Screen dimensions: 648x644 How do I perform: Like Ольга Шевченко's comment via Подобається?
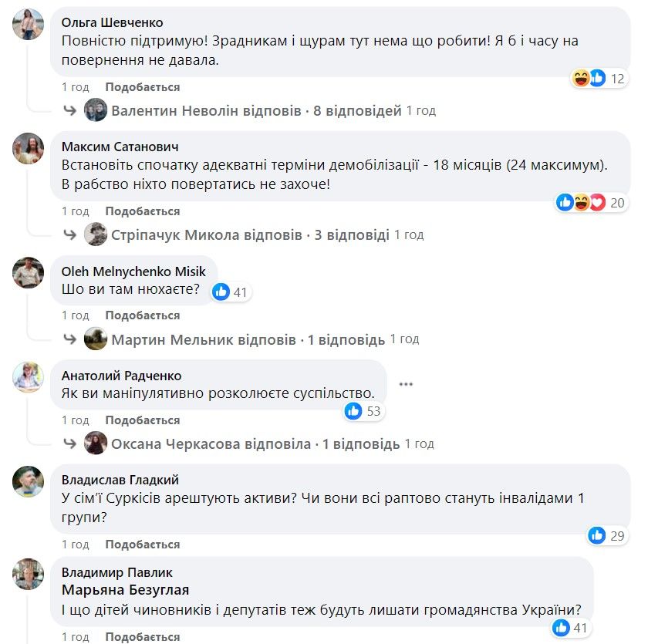tap(142, 87)
